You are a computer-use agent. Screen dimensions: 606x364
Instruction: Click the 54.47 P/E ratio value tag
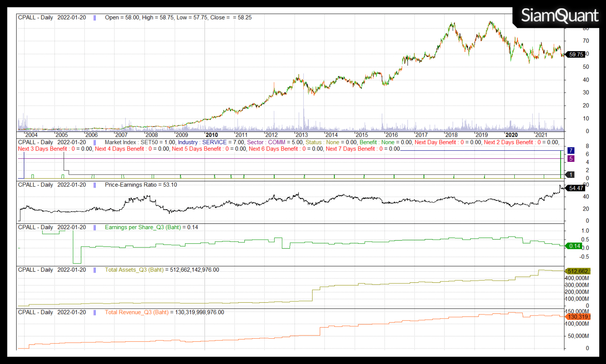[x=576, y=188]
